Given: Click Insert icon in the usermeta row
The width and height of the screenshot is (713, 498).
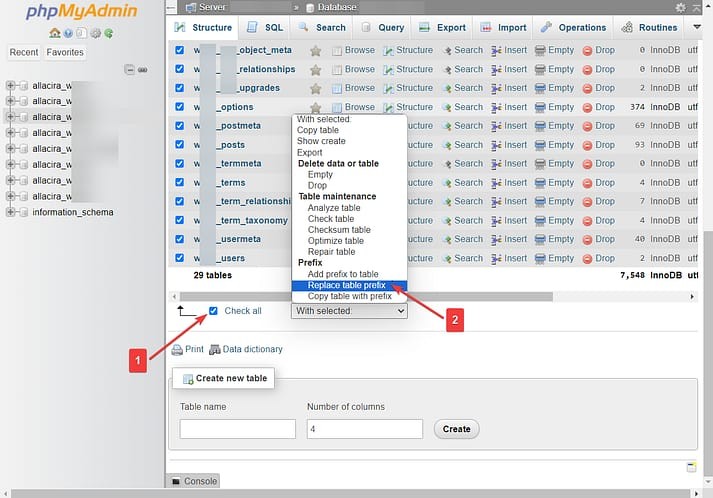Looking at the screenshot, I should tap(497, 239).
